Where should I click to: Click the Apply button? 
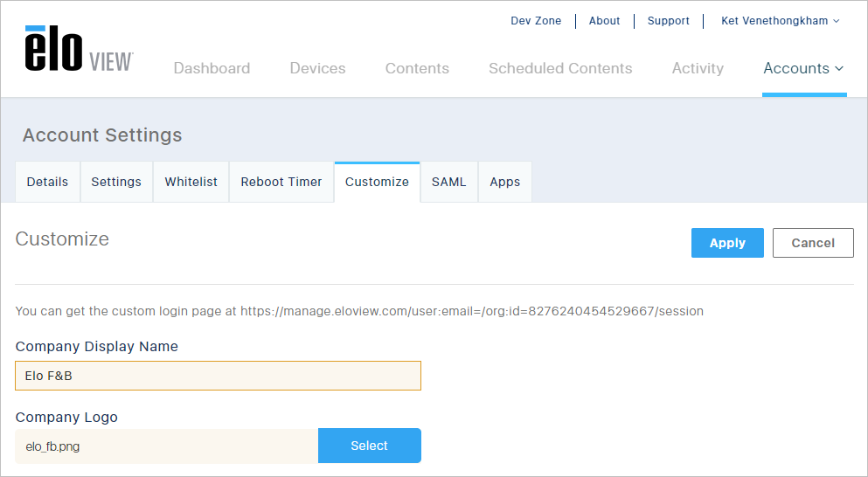[x=727, y=243]
